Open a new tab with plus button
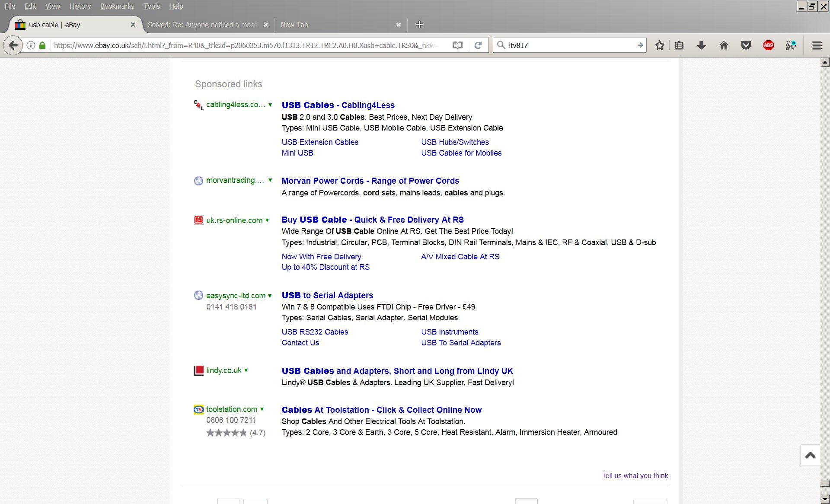 click(x=419, y=25)
